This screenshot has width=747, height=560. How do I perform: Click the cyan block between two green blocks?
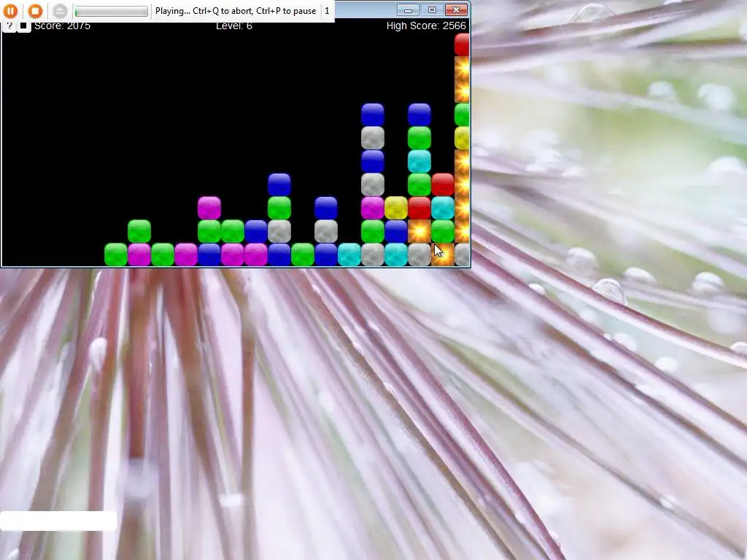coord(419,161)
